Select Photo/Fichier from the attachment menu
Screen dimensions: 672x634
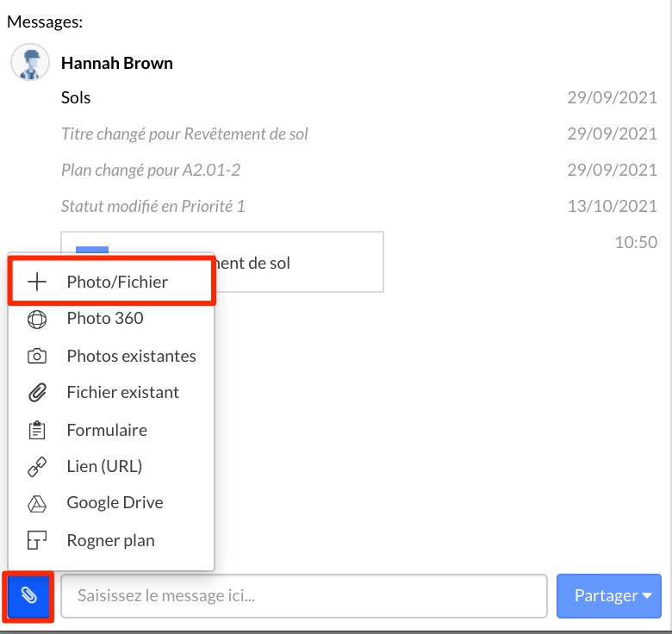coord(111,282)
